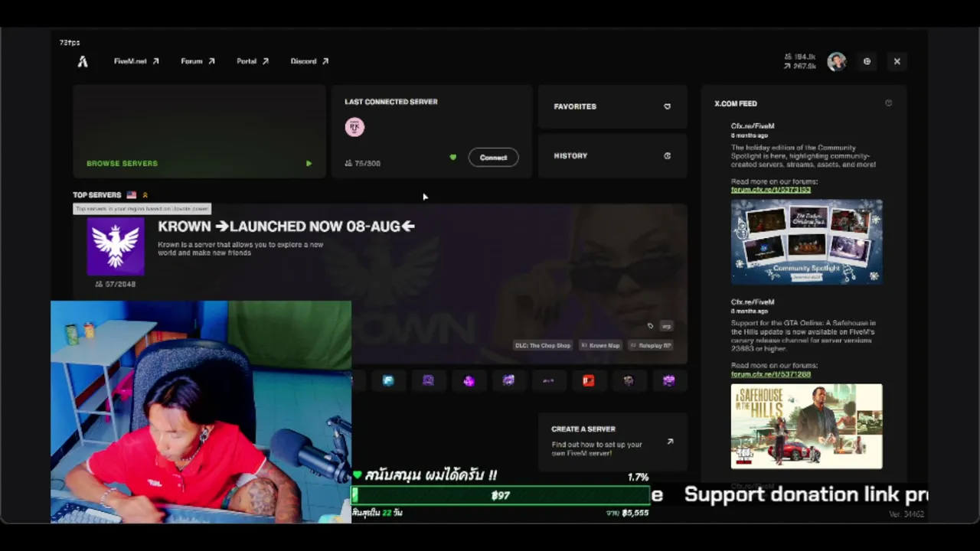This screenshot has height=551, width=980.
Task: Open the forum.cfx.re/t/5371288 link
Action: (771, 374)
